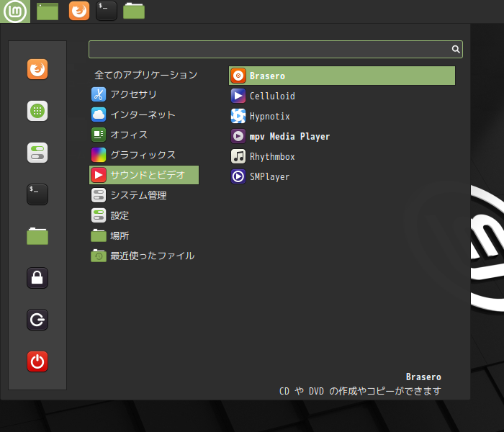Select the 設定 category label
Screen dimensions: 504x432
pos(120,215)
